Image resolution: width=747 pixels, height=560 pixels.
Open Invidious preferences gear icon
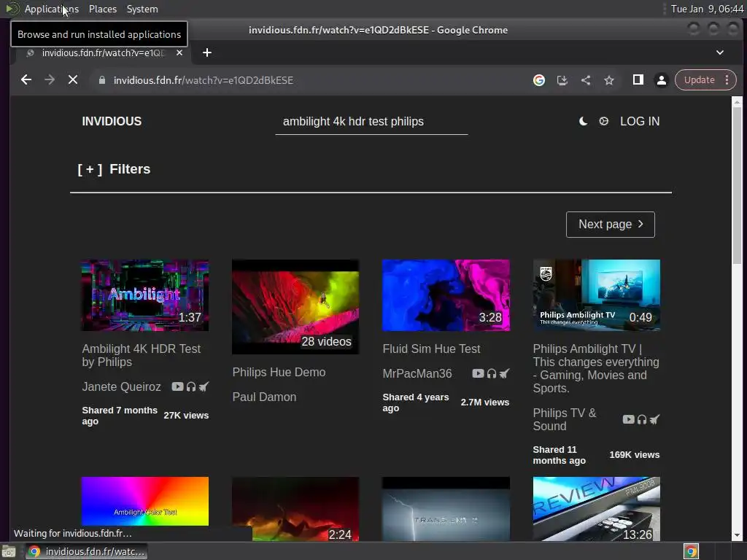point(603,122)
